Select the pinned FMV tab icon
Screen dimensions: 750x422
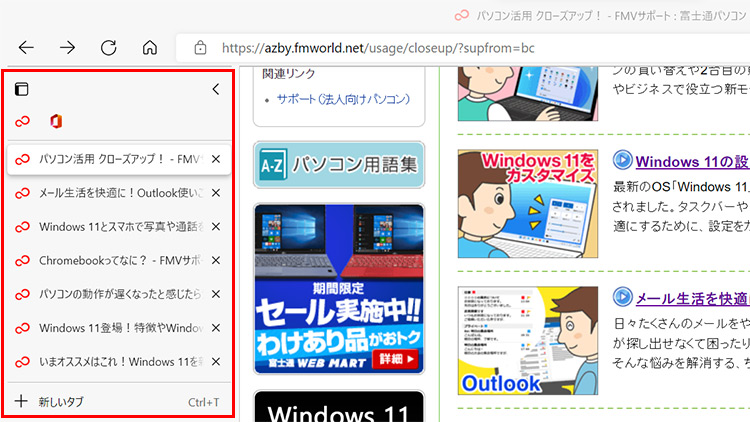coord(22,121)
